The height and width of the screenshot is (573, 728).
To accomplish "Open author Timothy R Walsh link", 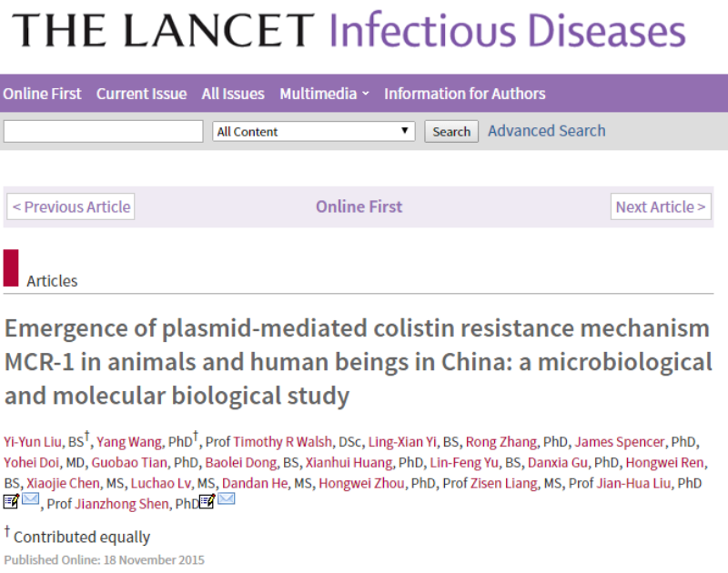I will pos(283,442).
